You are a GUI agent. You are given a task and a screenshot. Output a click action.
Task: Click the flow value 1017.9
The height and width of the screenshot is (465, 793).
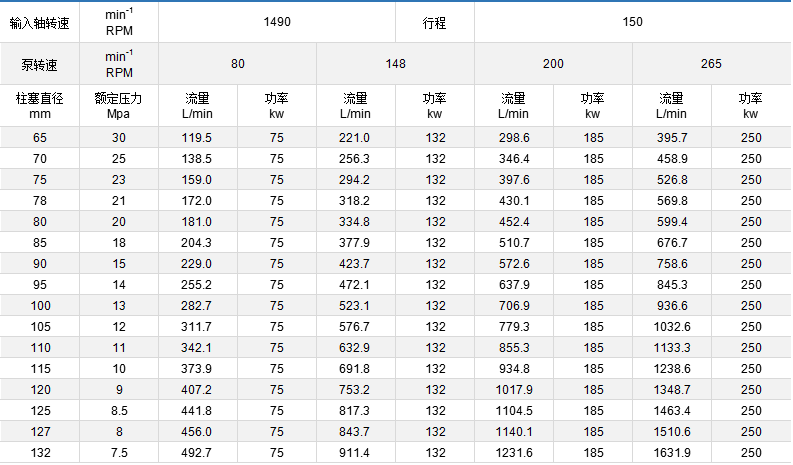point(514,390)
